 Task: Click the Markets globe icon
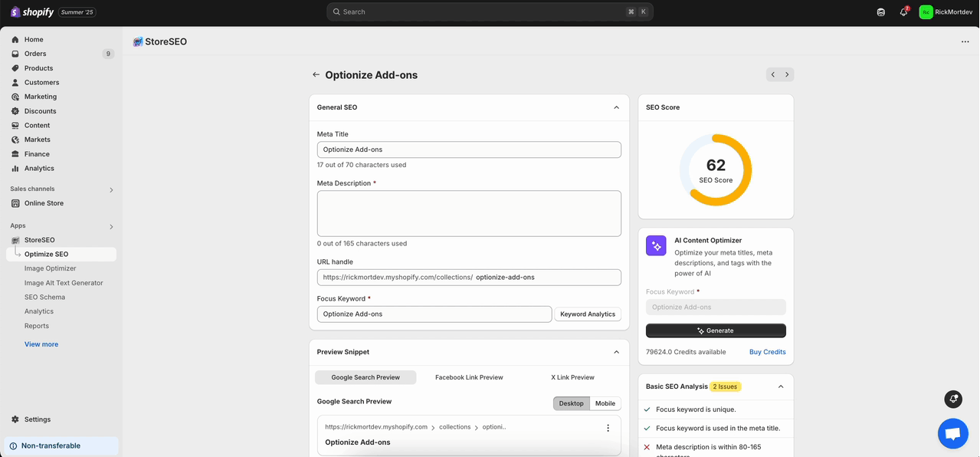pyautogui.click(x=15, y=140)
